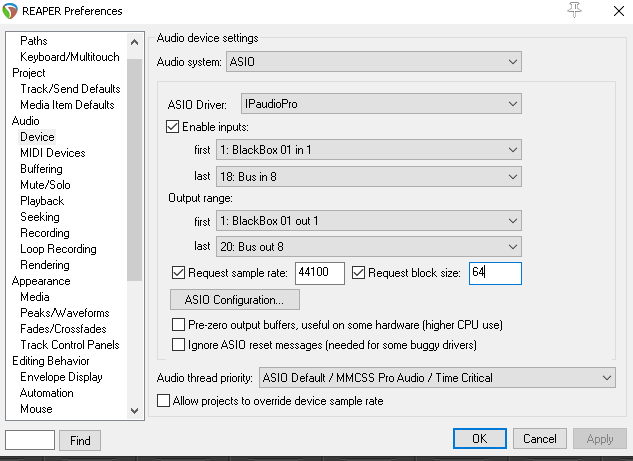633x461 pixels.
Task: Click the ASIO Configuration button
Action: [235, 300]
